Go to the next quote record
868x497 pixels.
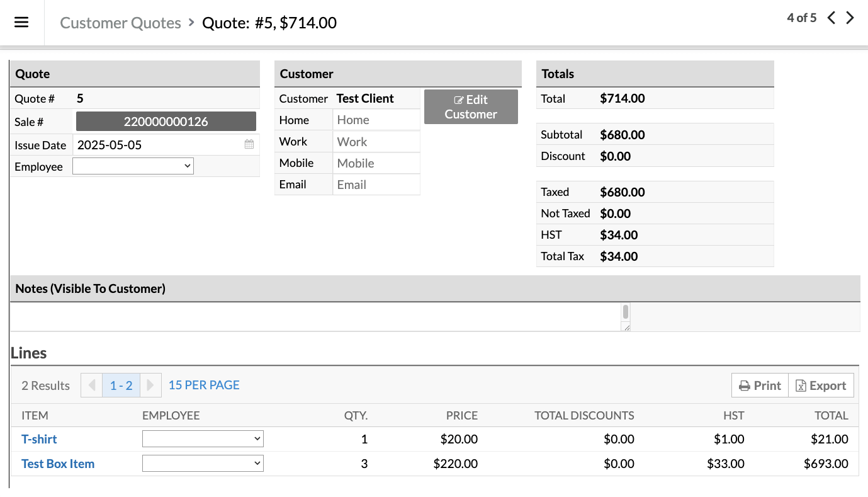tap(850, 18)
